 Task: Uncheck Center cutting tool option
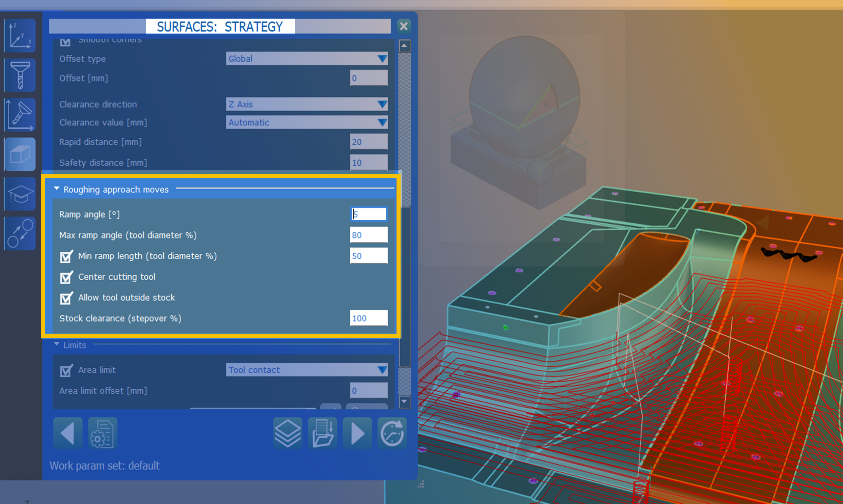click(66, 278)
